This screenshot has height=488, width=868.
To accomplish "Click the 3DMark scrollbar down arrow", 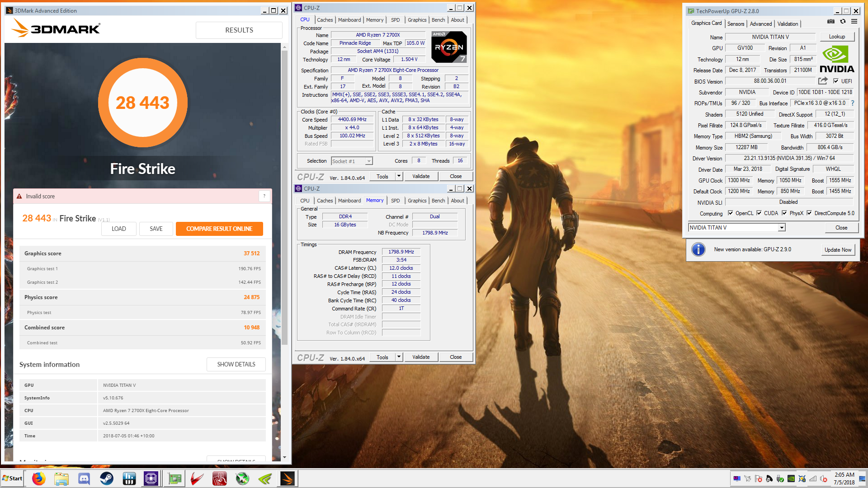I will [x=284, y=457].
